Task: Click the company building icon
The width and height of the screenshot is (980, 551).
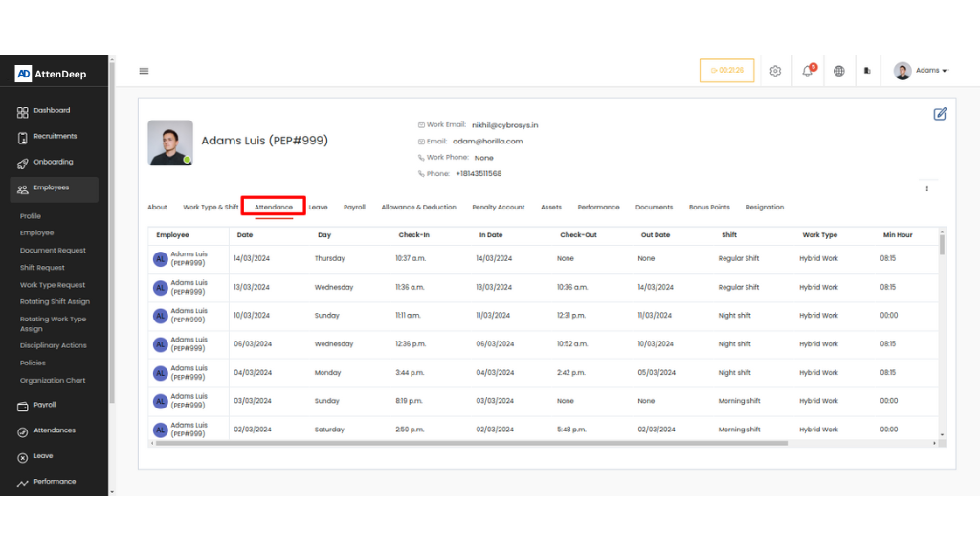Action: [x=867, y=71]
